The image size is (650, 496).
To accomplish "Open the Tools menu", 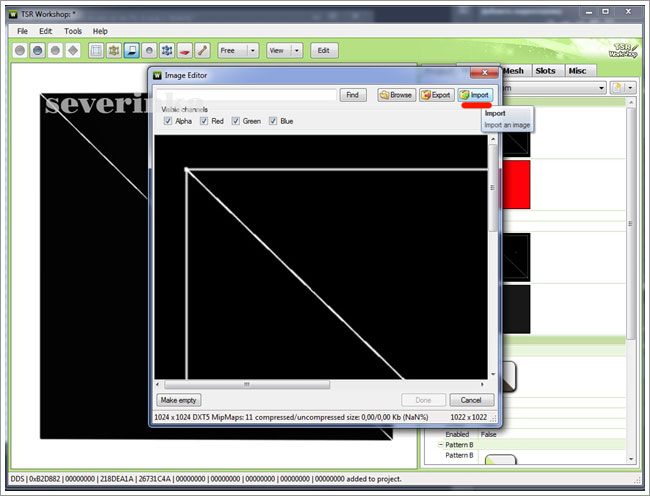I will click(73, 31).
